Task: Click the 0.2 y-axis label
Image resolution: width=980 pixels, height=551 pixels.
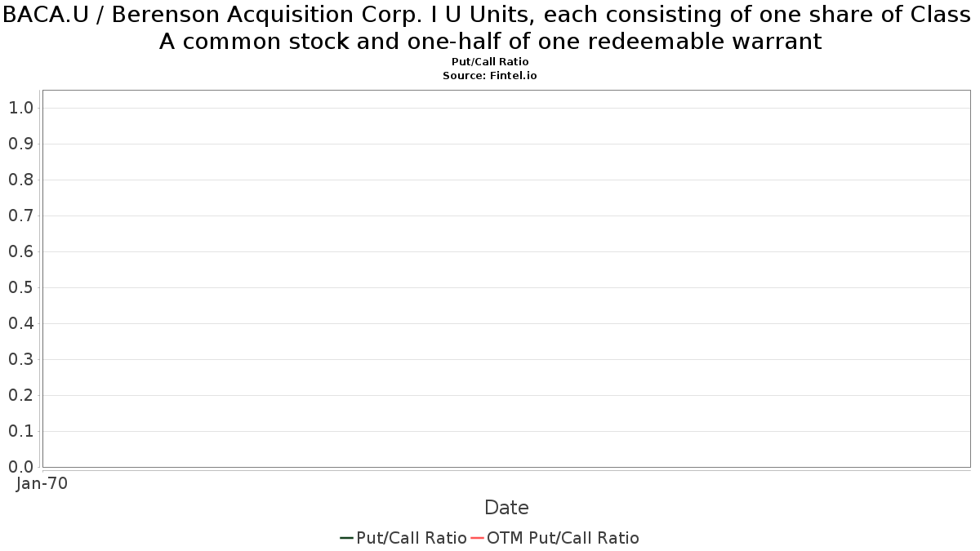Action: pyautogui.click(x=20, y=395)
